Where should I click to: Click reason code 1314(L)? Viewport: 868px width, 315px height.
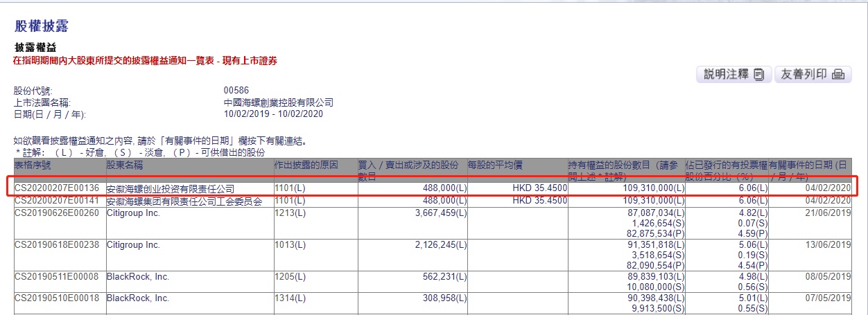290,298
